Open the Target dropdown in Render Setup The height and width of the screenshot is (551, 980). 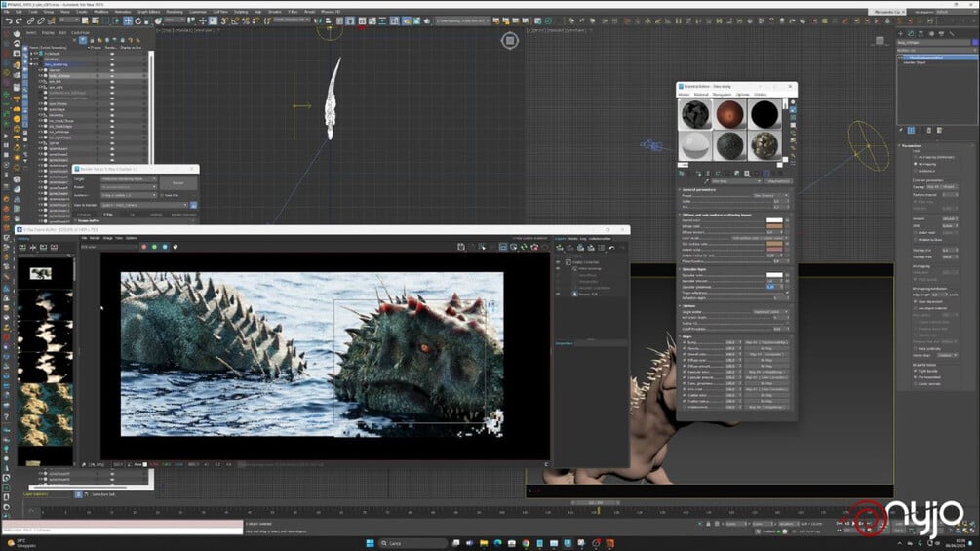[x=129, y=179]
